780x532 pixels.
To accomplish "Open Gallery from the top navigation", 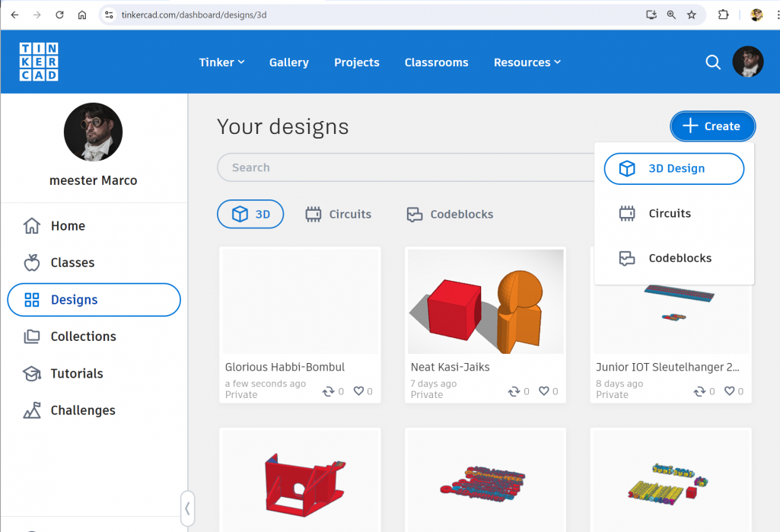I will click(x=288, y=62).
